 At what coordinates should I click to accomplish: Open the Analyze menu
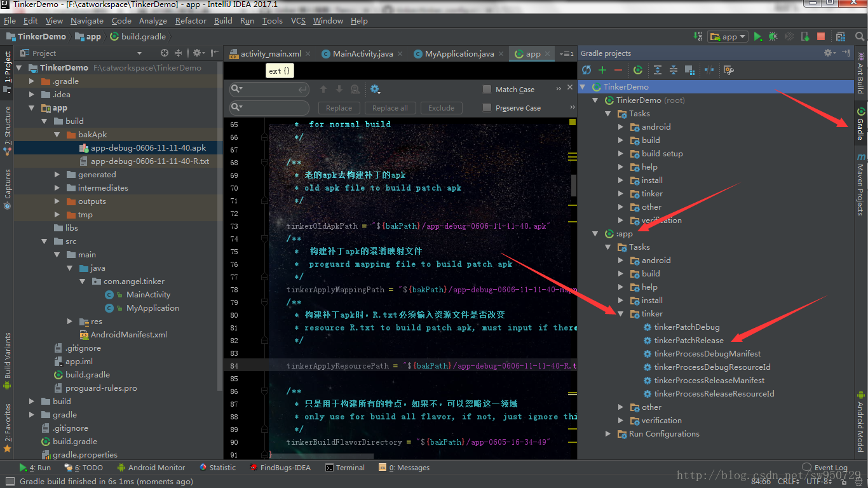pos(153,20)
